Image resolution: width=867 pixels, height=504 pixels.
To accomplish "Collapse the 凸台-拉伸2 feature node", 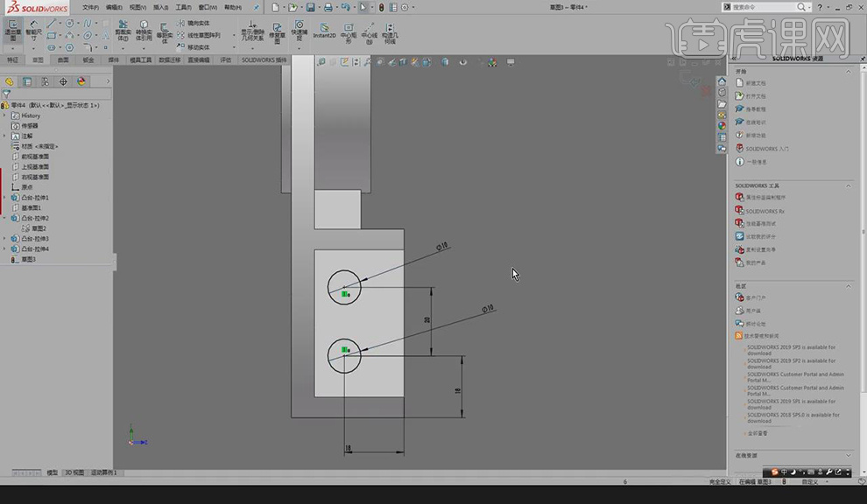I will point(4,218).
